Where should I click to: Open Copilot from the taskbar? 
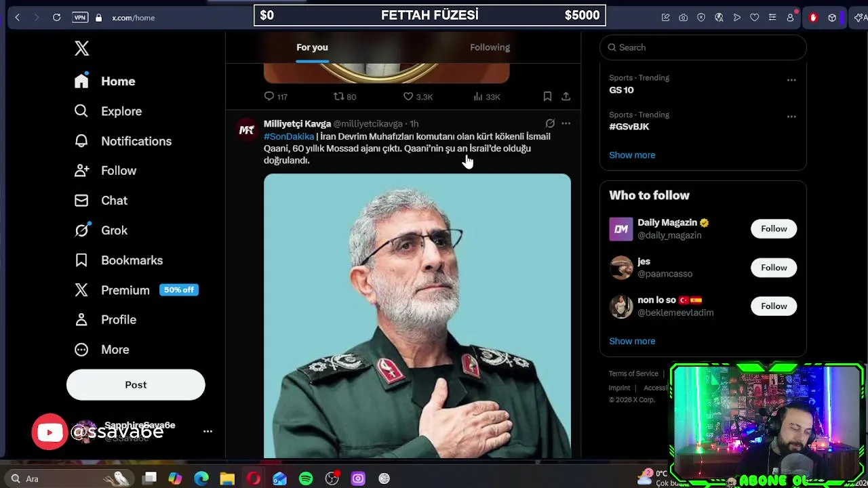click(x=175, y=479)
